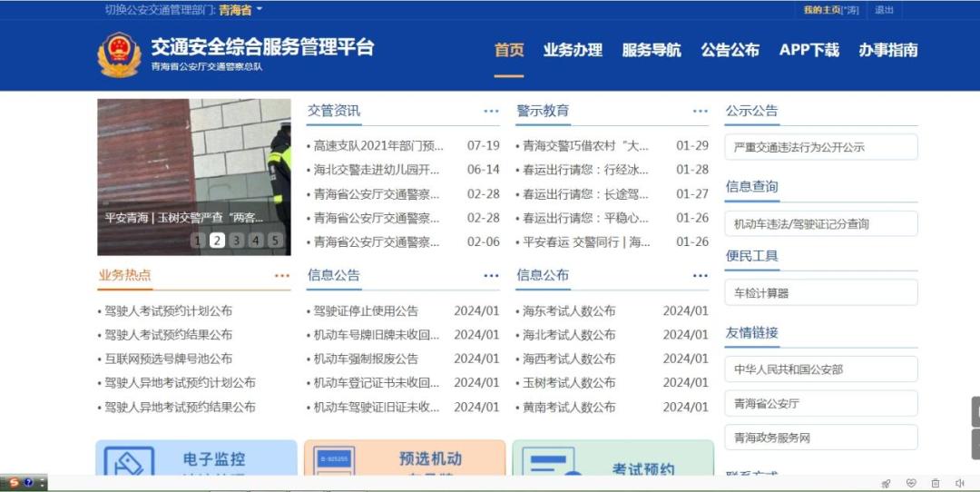Open the 警示教育 more dots
Screen dimensions: 980x492
(700, 112)
